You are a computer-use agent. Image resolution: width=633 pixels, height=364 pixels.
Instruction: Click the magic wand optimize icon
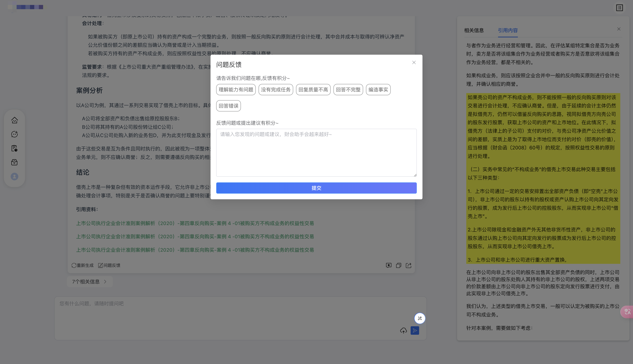[x=420, y=318]
